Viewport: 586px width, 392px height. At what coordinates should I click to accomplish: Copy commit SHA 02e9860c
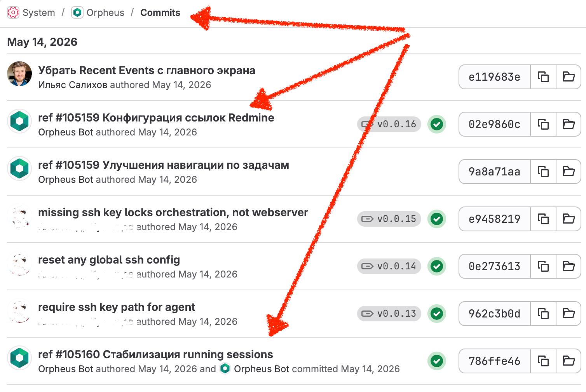[543, 124]
